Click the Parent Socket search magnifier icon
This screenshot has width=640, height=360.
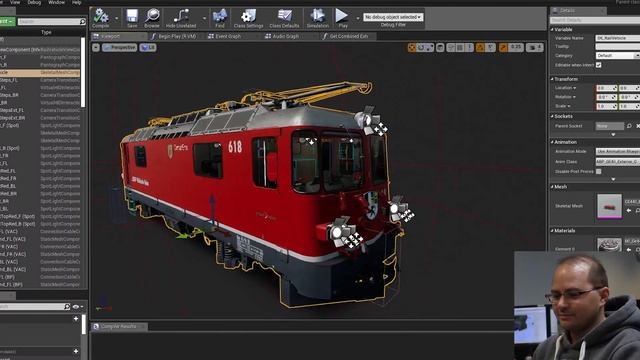tap(629, 126)
